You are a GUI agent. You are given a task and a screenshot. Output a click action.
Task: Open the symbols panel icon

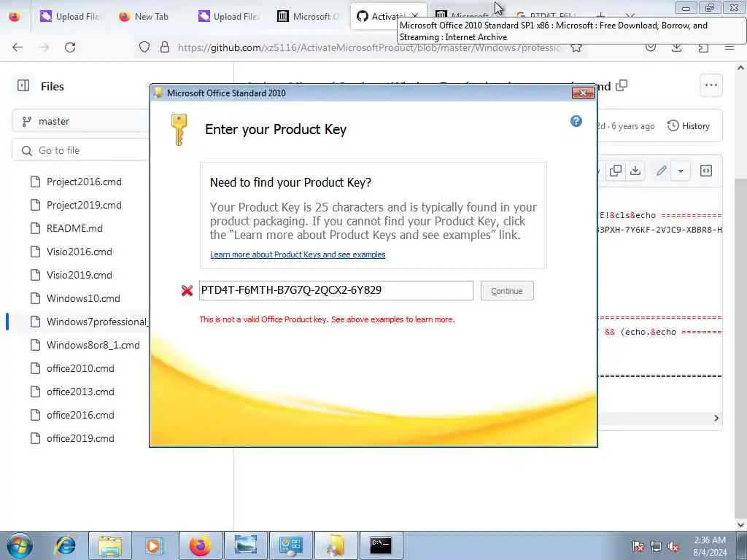coord(706,171)
